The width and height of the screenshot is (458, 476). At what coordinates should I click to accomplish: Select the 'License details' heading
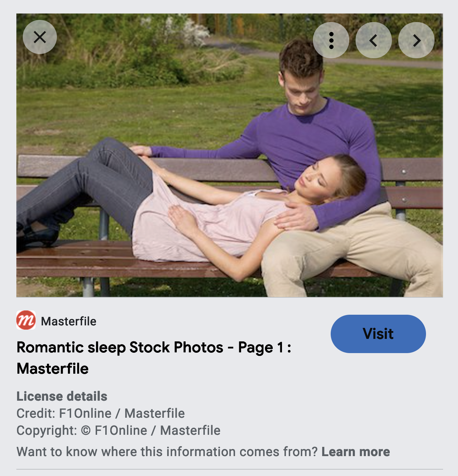coord(62,396)
